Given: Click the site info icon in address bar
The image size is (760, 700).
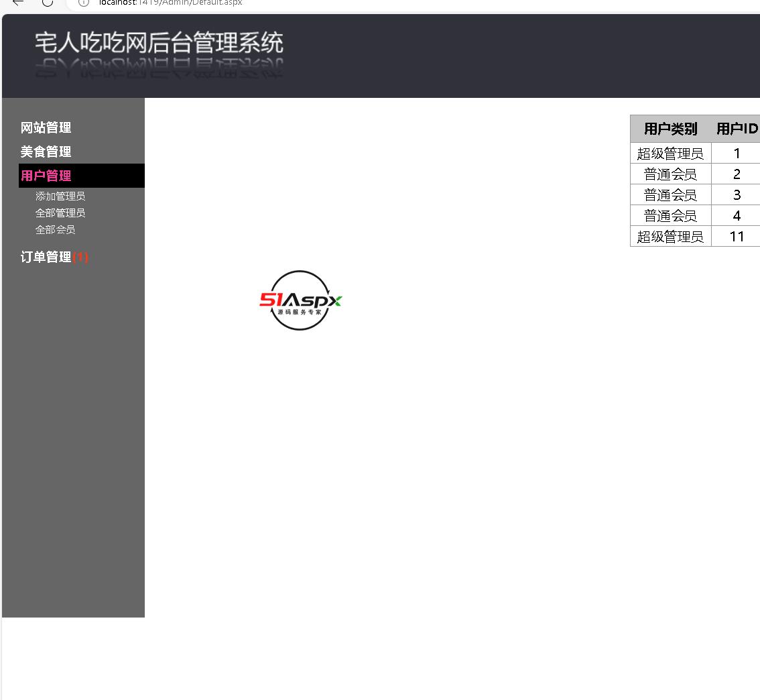Looking at the screenshot, I should [x=84, y=3].
